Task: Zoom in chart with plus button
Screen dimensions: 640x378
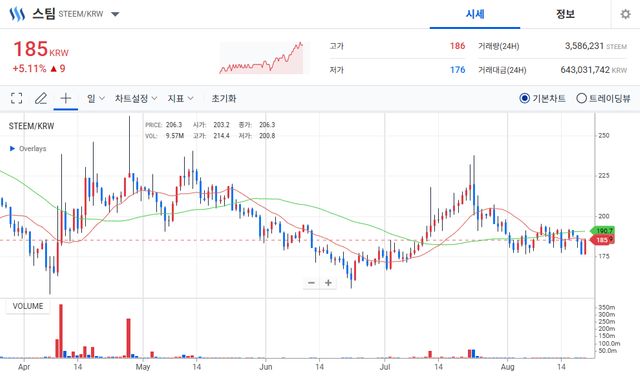Action: tap(328, 283)
